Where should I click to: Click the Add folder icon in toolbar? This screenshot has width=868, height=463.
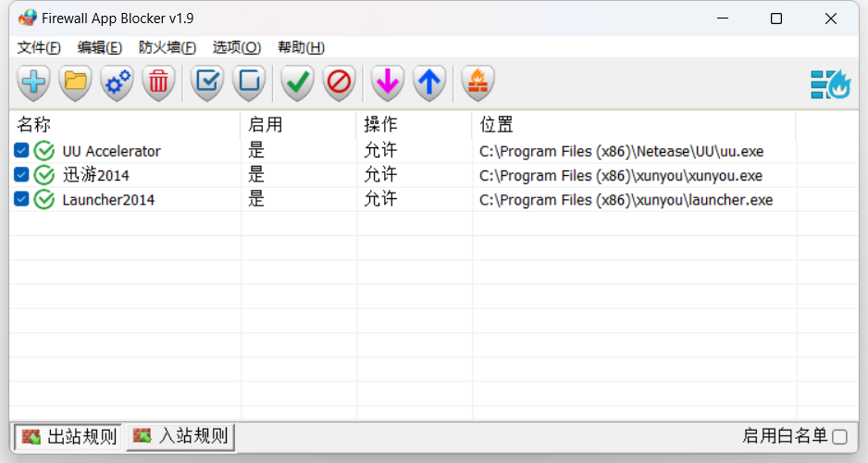[x=75, y=83]
